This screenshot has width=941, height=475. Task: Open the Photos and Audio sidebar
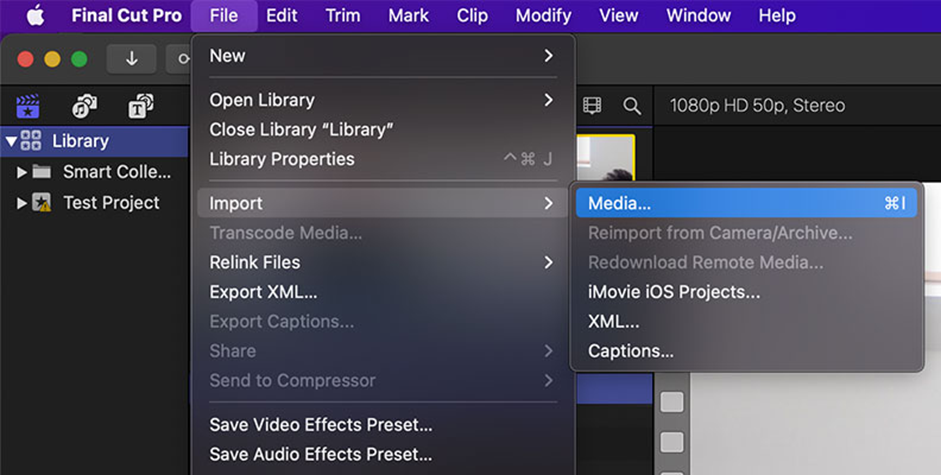point(85,106)
